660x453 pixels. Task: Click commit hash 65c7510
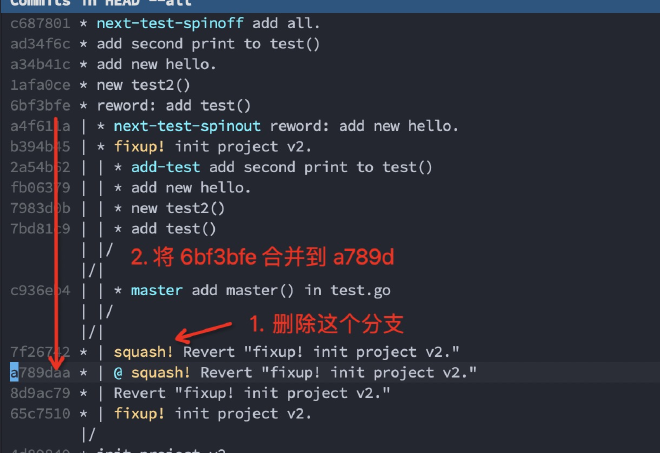(x=40, y=414)
